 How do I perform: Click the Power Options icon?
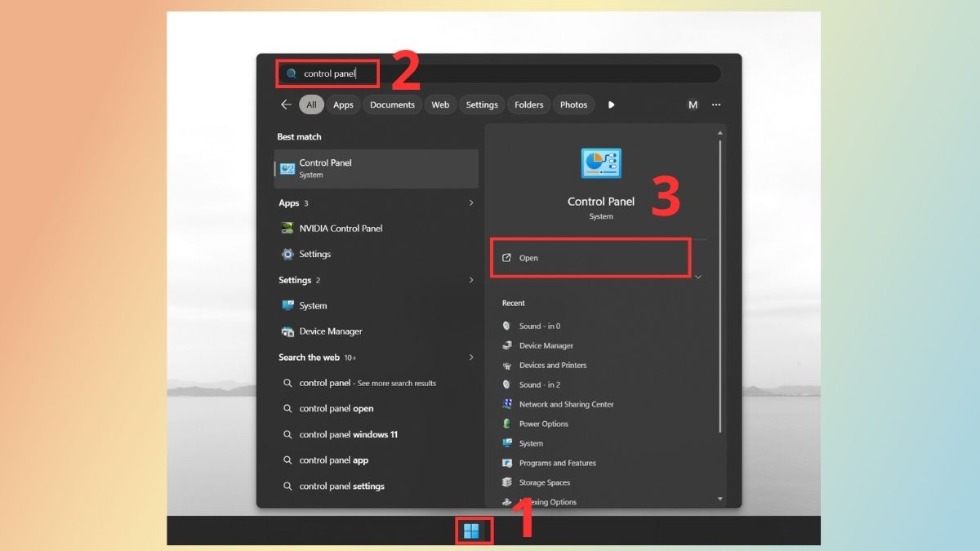tap(506, 424)
